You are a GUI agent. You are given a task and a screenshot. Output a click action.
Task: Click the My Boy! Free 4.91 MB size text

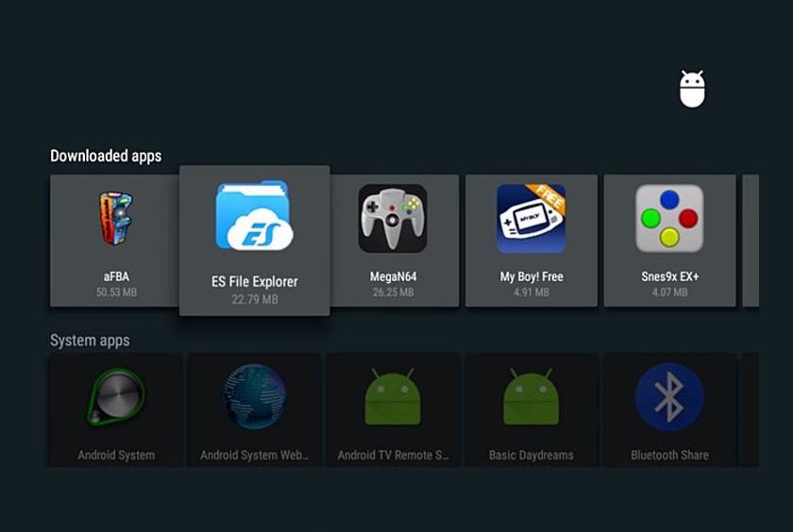(531, 292)
